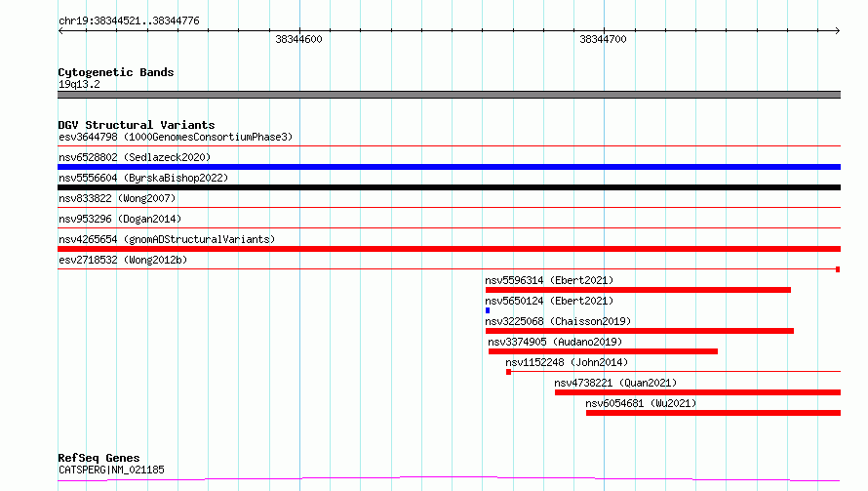Open the nsv953296 (Dogan2014) variant label
The height and width of the screenshot is (491, 868).
(x=120, y=219)
